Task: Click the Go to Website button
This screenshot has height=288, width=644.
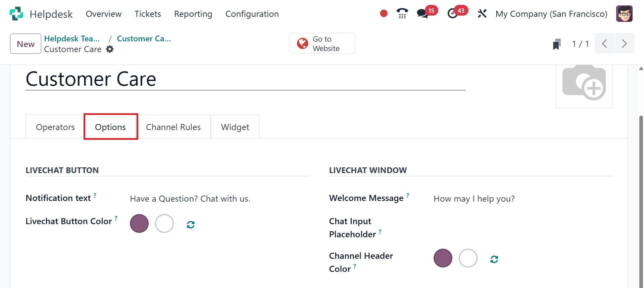Action: tap(322, 44)
